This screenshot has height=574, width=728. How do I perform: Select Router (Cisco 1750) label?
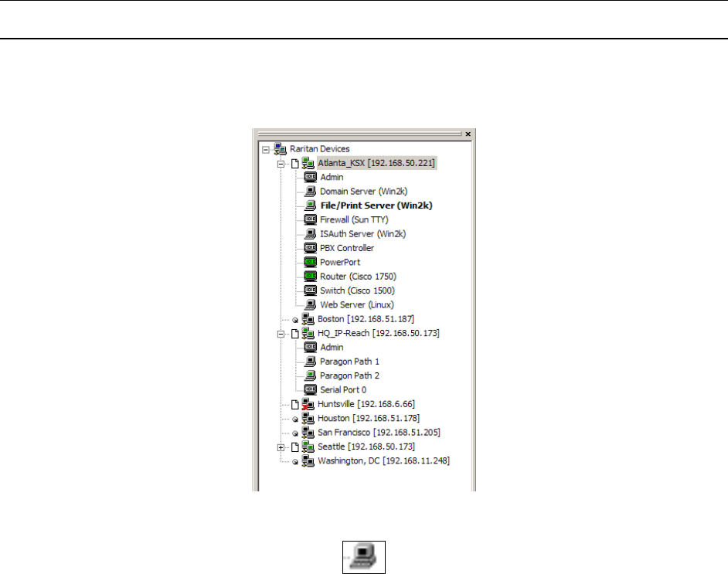point(358,277)
